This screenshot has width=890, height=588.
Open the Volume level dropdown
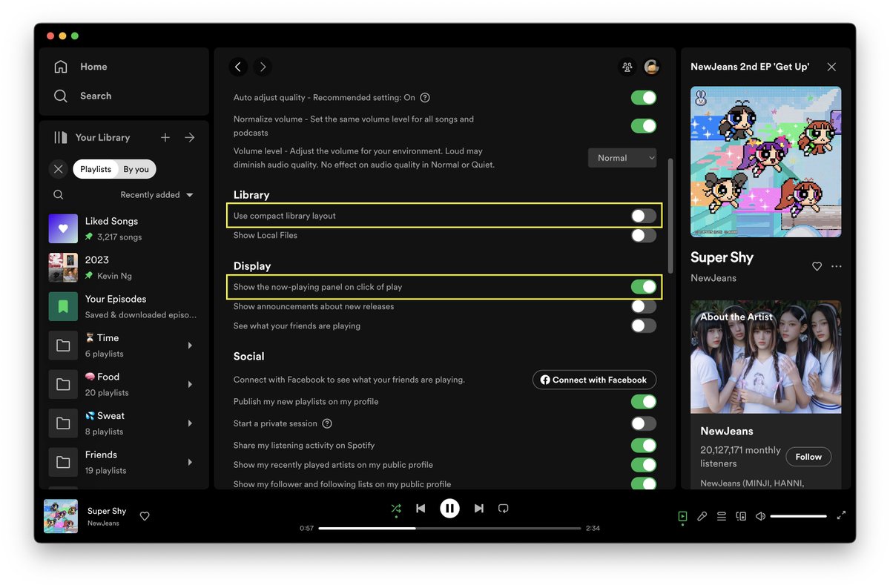(x=622, y=158)
